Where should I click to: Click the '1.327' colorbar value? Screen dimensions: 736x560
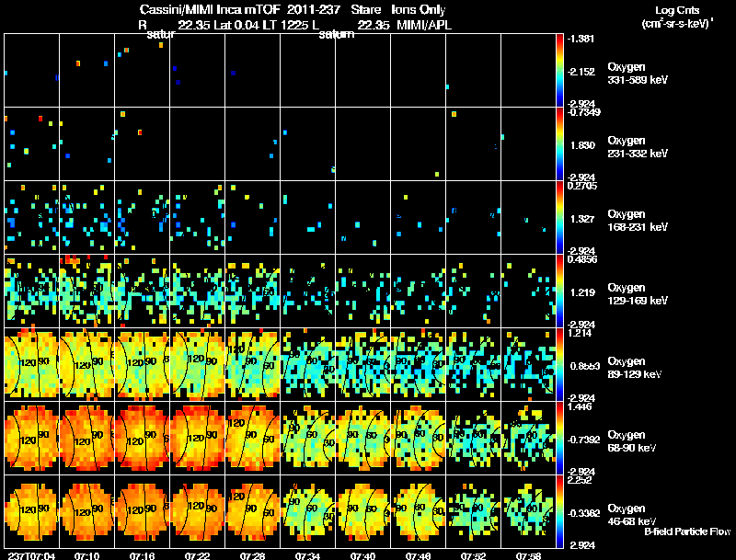pos(582,219)
